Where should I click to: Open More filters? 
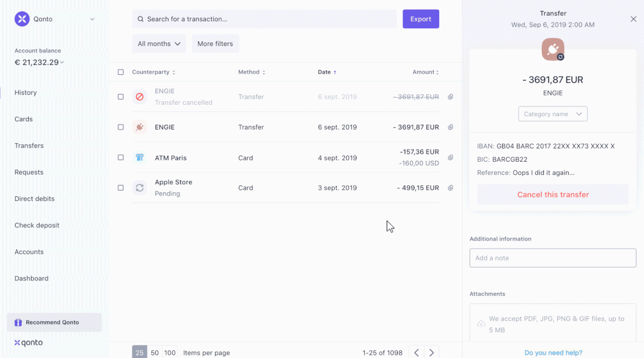215,44
